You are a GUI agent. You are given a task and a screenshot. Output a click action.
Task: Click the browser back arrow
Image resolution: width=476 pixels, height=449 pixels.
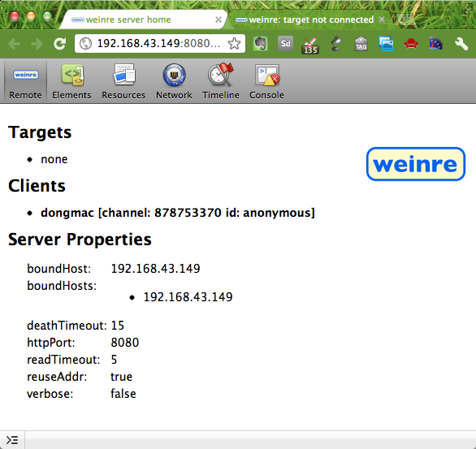(x=14, y=44)
